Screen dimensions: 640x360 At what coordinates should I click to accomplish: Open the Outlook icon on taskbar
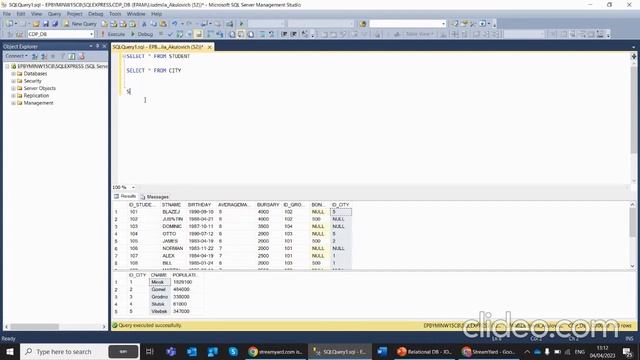(192, 351)
